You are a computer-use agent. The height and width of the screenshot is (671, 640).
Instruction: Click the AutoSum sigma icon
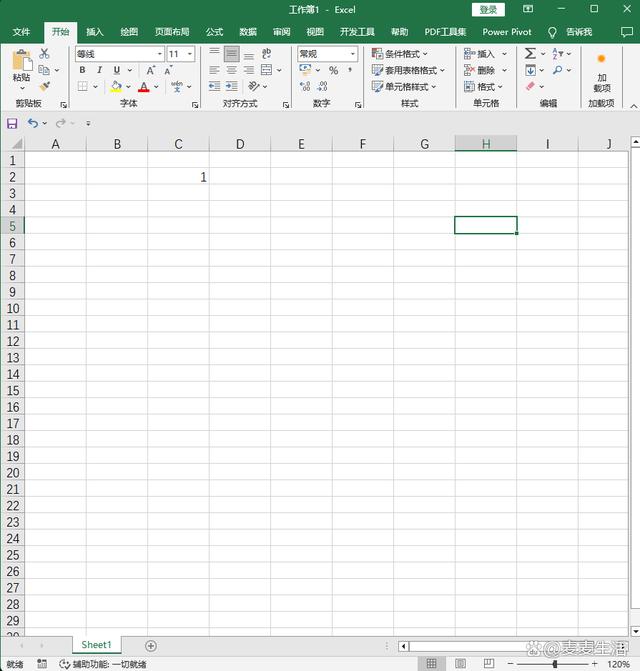[x=530, y=54]
